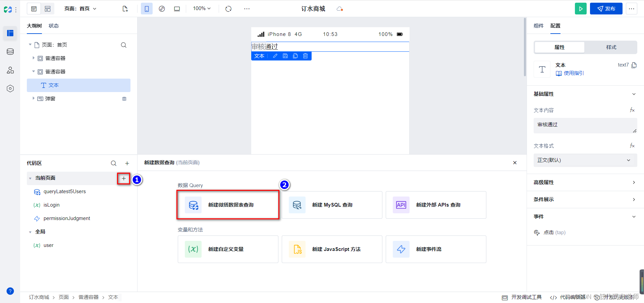
Task: Click the copy icon on text toolbar
Action: 295,56
